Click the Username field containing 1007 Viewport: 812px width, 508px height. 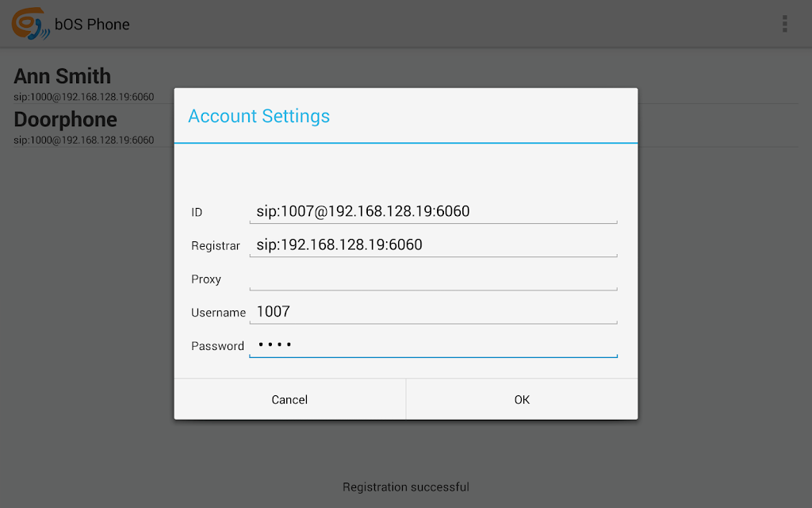433,312
